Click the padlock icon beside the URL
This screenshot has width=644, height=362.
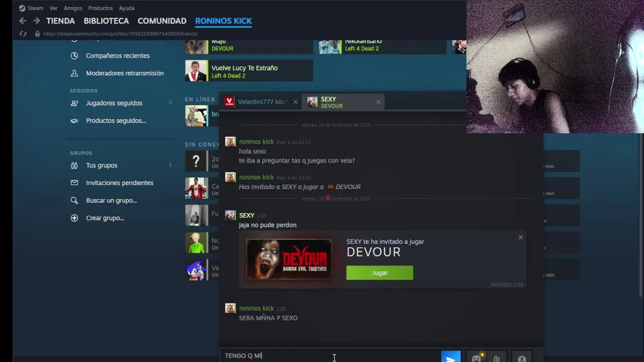coord(37,34)
